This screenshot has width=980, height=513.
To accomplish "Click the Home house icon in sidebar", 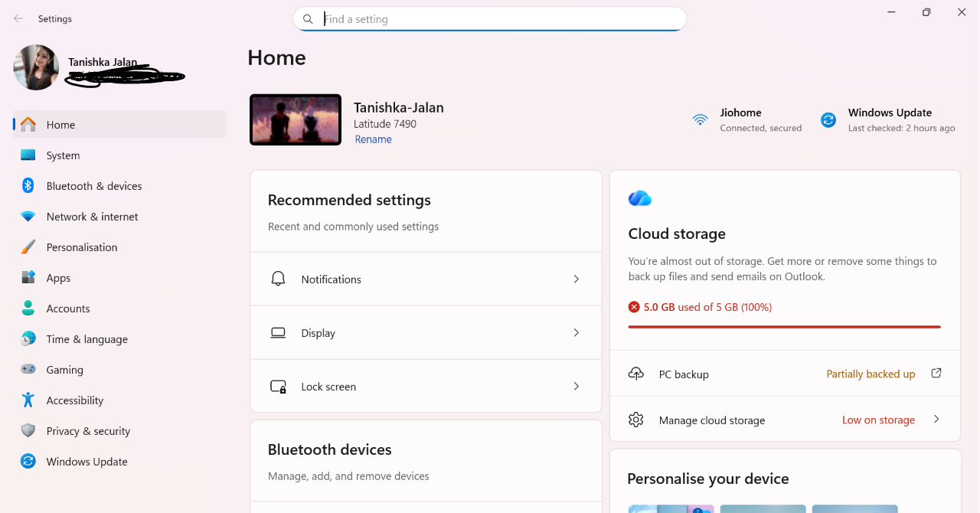I will click(x=28, y=124).
